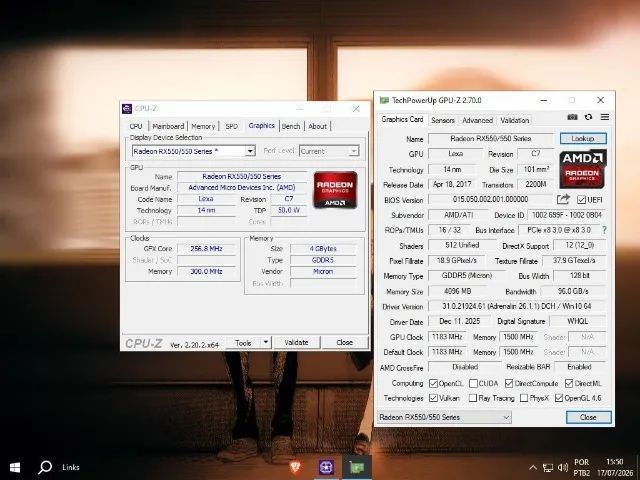Click the Release Date Apr 18, 2017 value
Viewport: 640px width, 480px height.
tap(452, 184)
